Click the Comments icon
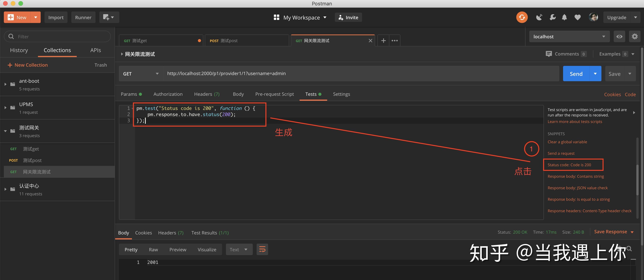 [x=548, y=54]
